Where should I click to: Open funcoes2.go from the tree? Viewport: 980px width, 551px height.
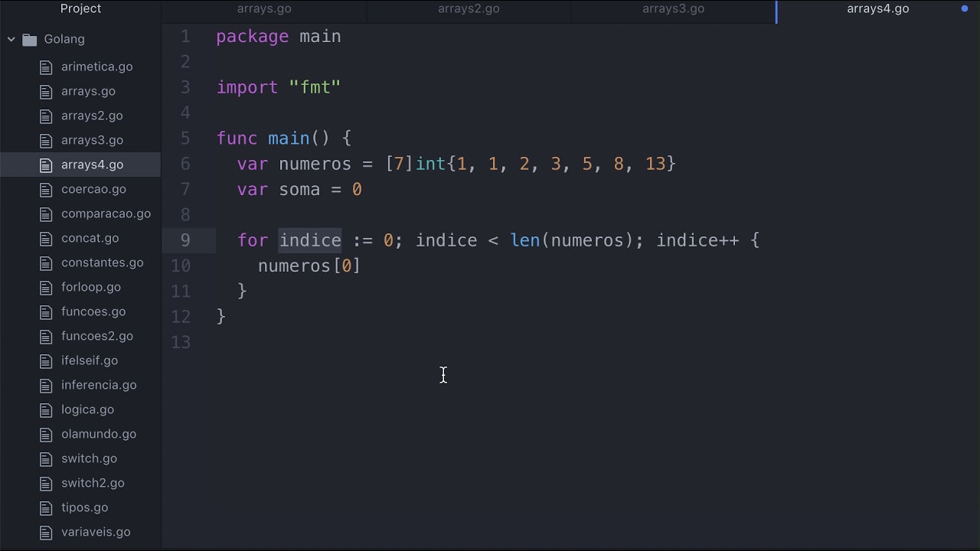coord(97,336)
